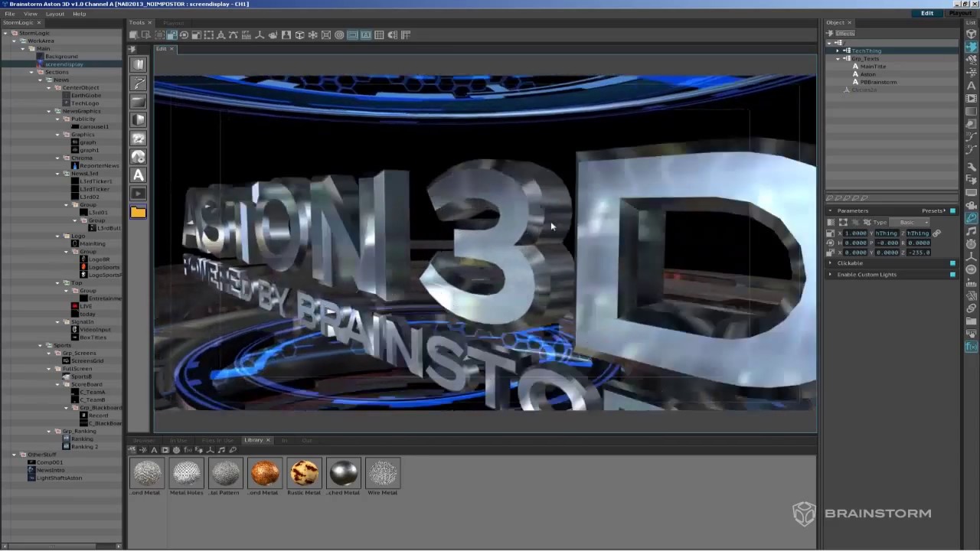This screenshot has height=551, width=980.
Task: Select ReporterNews in StormLogic tree
Action: pyautogui.click(x=100, y=165)
